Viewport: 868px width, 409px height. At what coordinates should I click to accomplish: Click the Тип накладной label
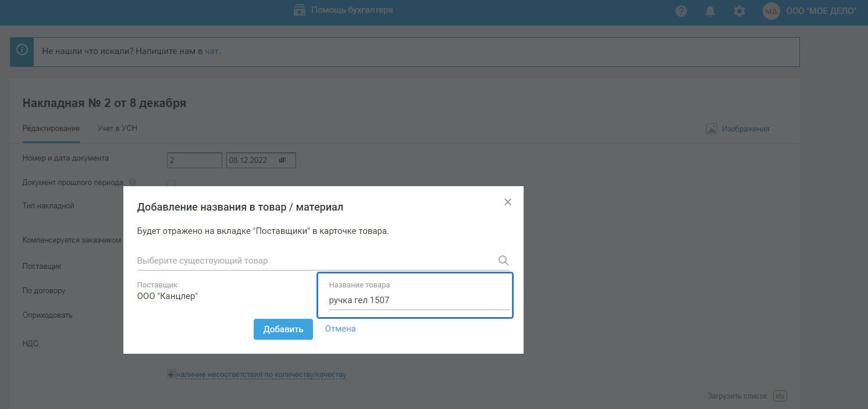(48, 205)
